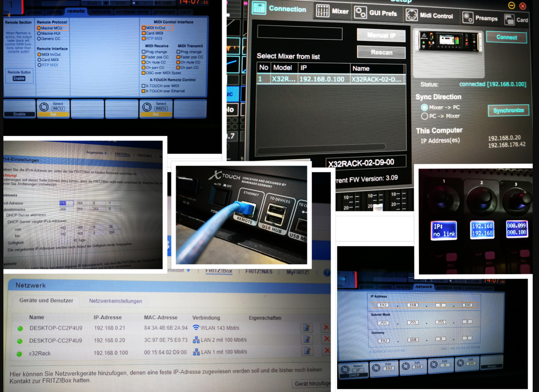Choose PC -> Mixer sync direction

[424, 116]
